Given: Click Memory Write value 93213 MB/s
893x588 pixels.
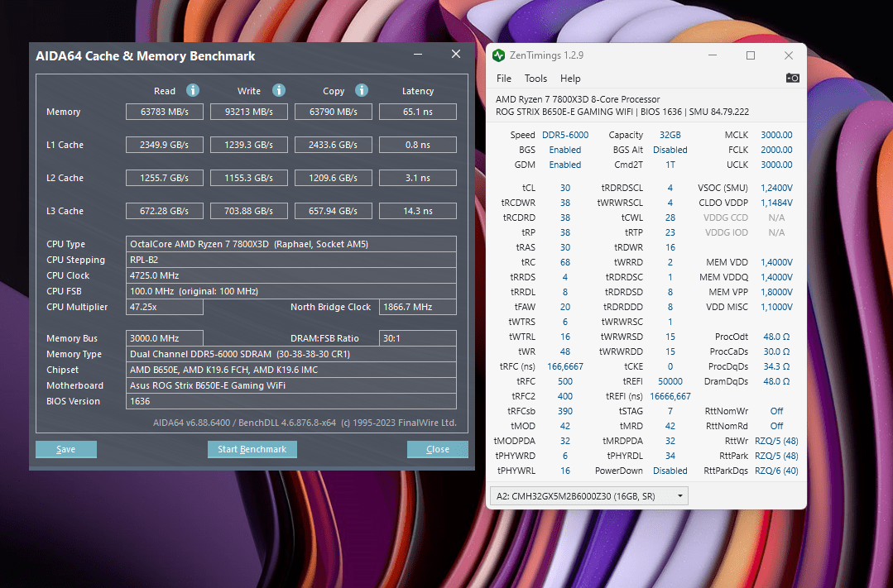Looking at the screenshot, I should tap(249, 112).
